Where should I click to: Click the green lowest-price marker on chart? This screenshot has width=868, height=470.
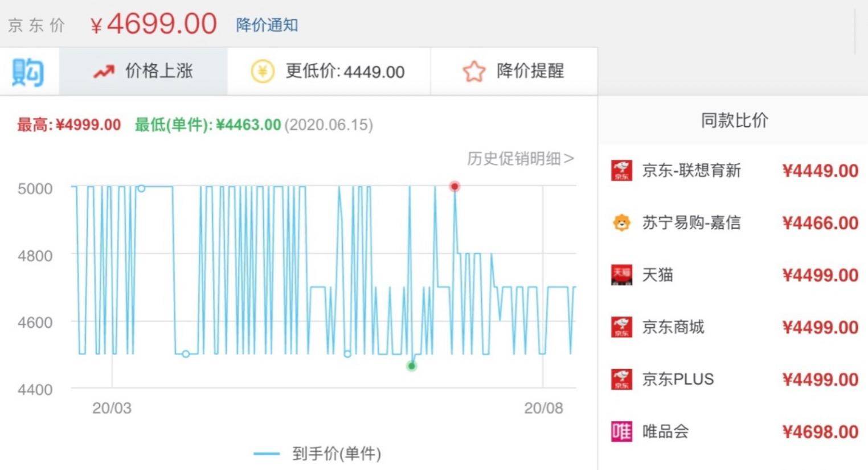tap(411, 366)
